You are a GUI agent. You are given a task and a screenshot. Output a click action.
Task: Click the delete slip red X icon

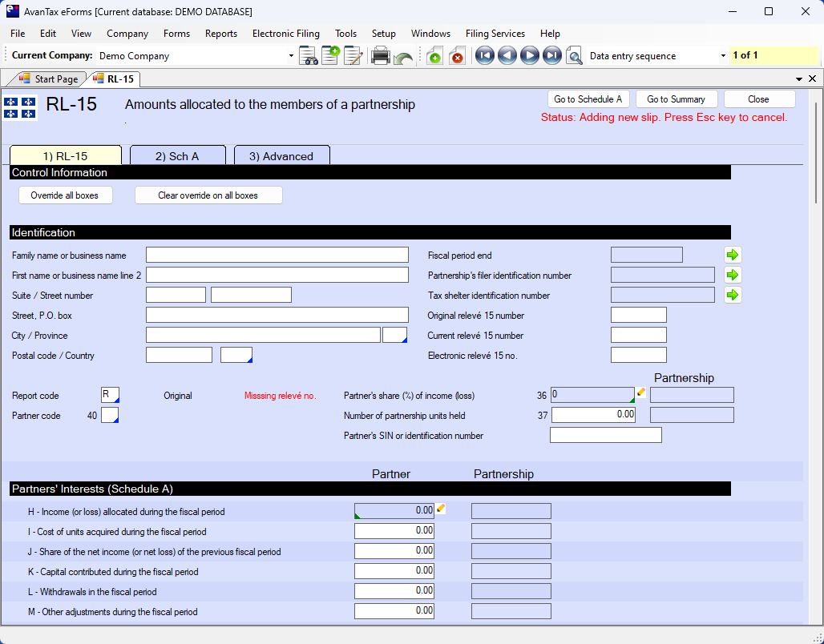[x=457, y=56]
